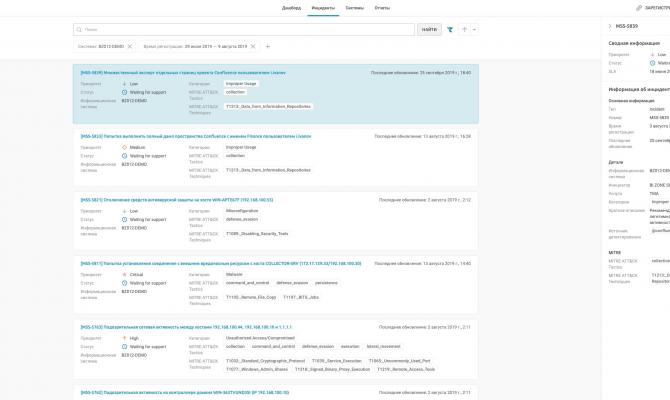
Task: Click waiting status clock icon in MSS-5821
Action: point(124,220)
